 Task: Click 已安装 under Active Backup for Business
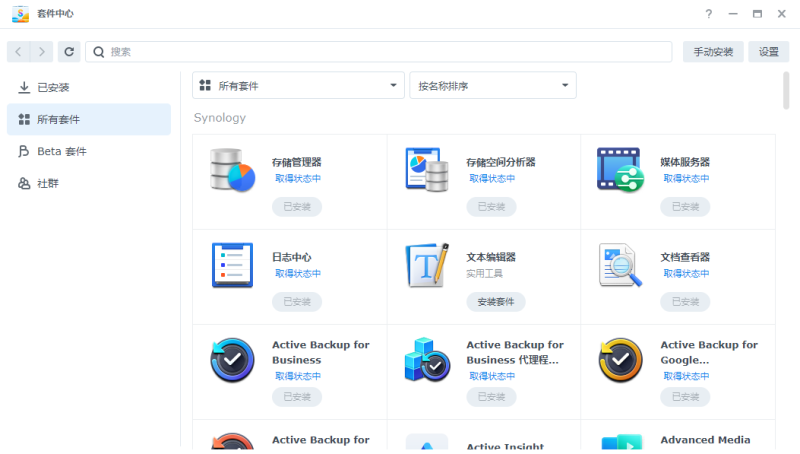click(x=297, y=397)
